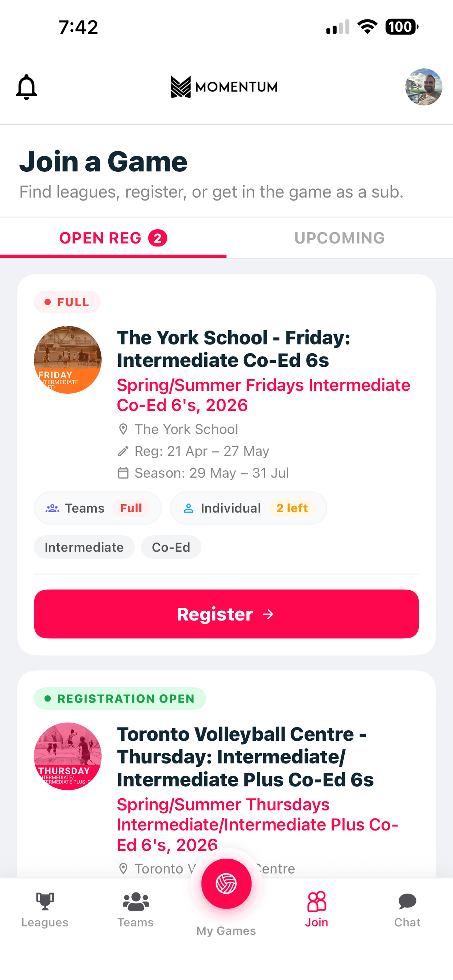The image size is (453, 980).
Task: Open Toronto Volleyball Centre Thursday league title
Action: click(x=245, y=757)
